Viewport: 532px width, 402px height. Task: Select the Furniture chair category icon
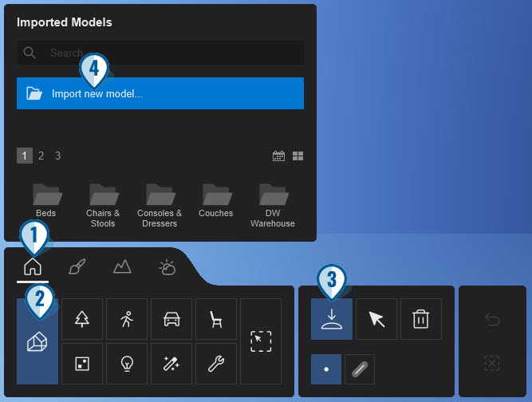click(216, 319)
